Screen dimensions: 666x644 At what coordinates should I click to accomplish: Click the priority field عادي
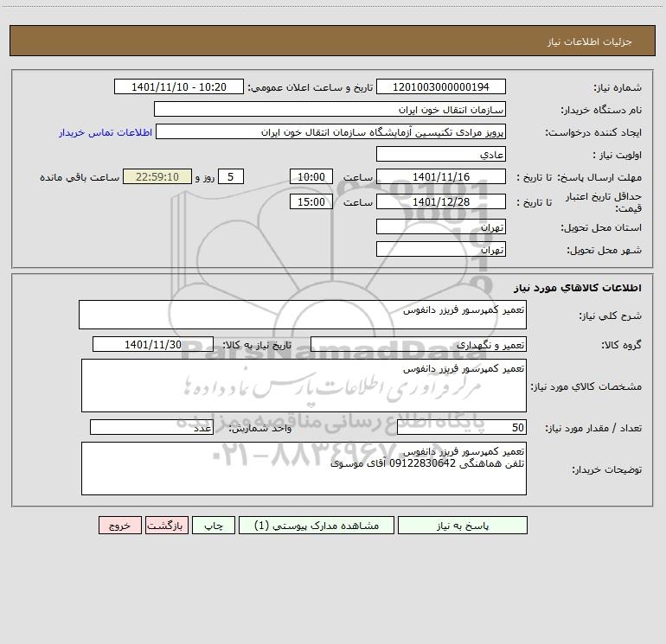[441, 154]
